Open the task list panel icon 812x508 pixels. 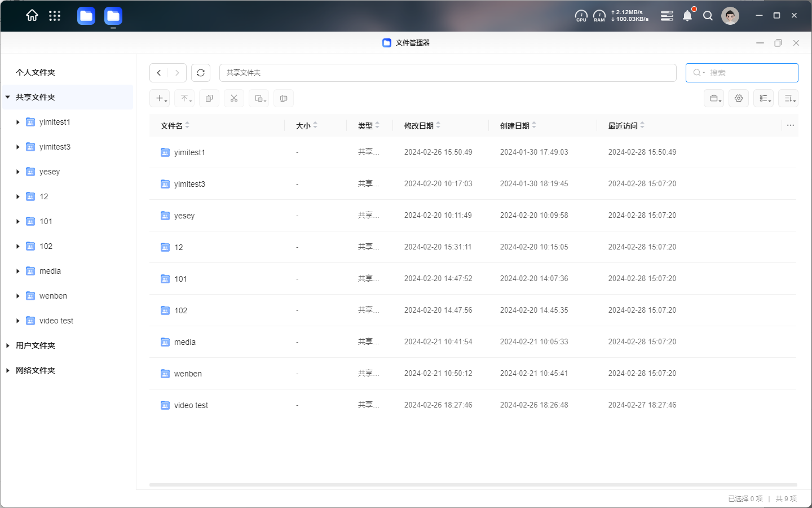pos(667,16)
